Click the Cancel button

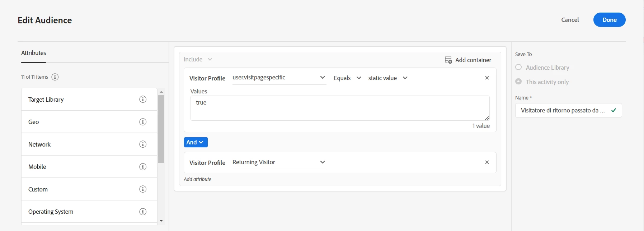point(570,20)
